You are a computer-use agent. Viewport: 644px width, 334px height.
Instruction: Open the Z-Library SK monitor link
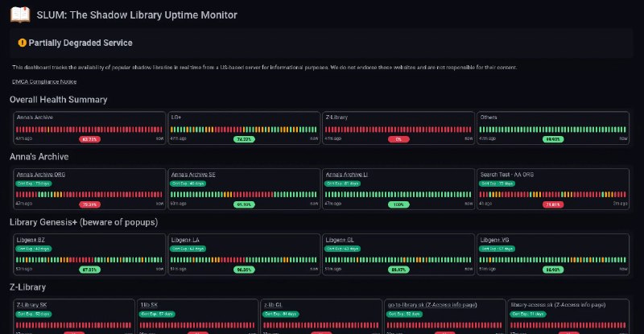coord(31,305)
